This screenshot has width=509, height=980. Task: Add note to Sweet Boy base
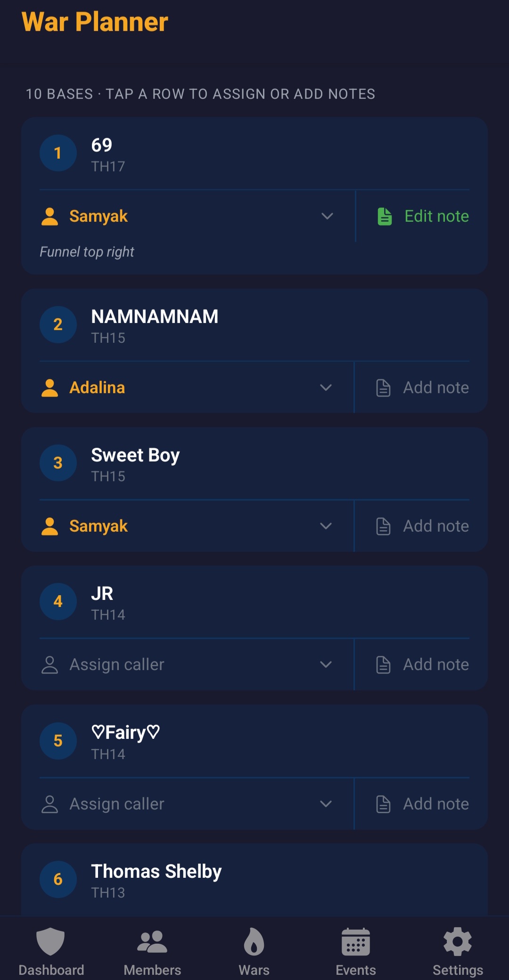[435, 526]
